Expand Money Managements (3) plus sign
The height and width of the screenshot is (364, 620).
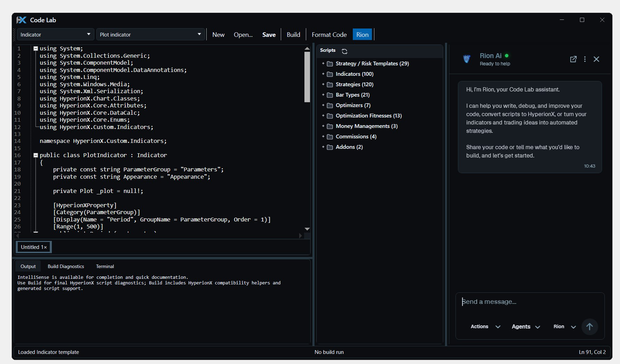coord(323,126)
